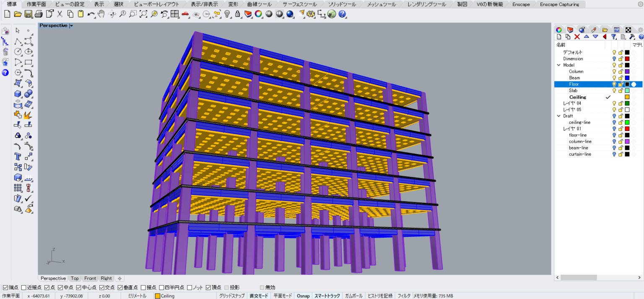The image size is (644, 299).
Task: Click the Save file icon in toolbar
Action: (28, 14)
